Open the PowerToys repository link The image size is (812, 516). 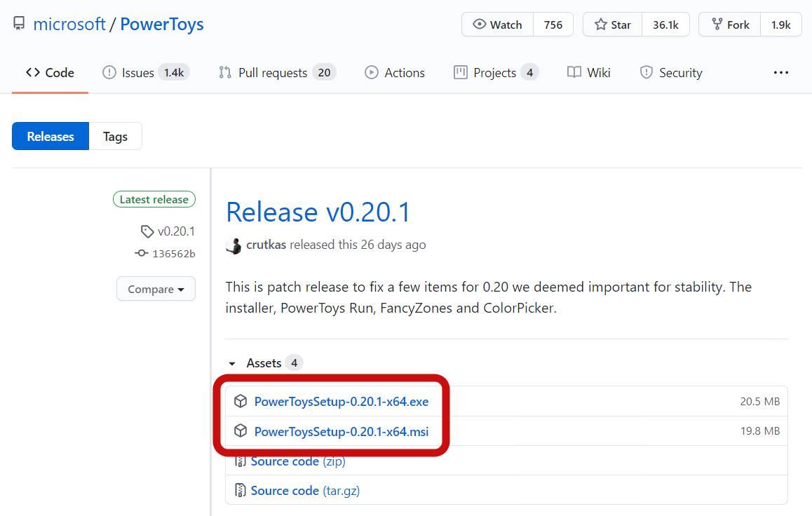point(161,25)
